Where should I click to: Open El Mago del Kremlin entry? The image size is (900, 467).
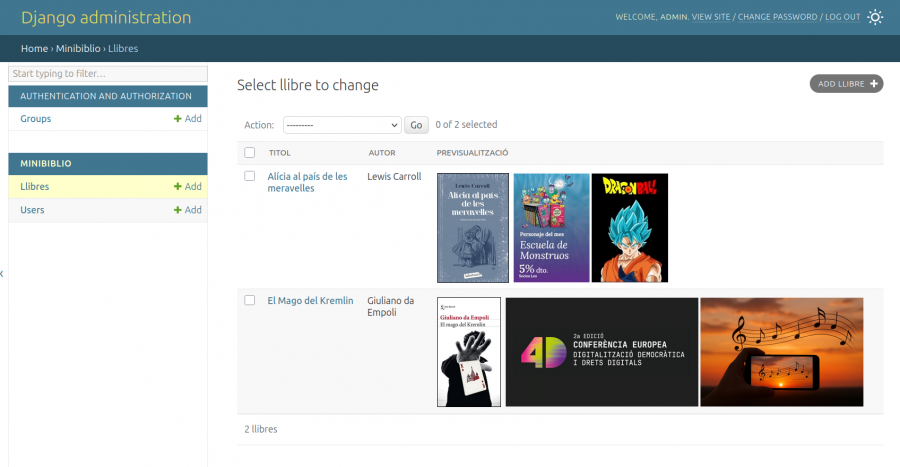310,301
